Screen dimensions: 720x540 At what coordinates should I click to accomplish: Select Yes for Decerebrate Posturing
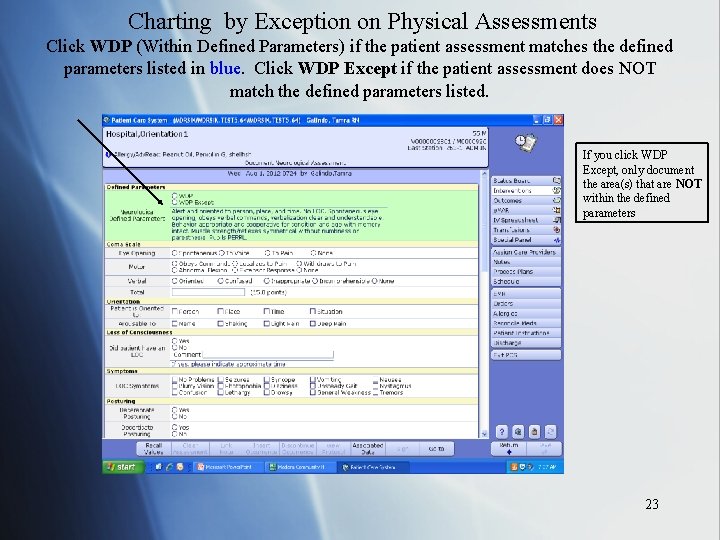tap(174, 410)
